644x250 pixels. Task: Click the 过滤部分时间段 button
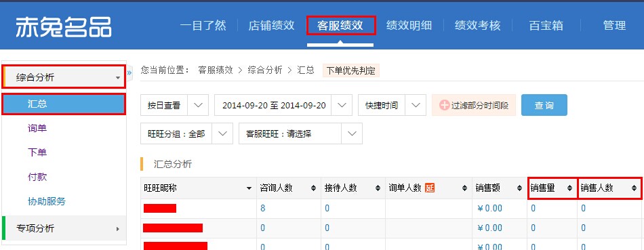(474, 105)
